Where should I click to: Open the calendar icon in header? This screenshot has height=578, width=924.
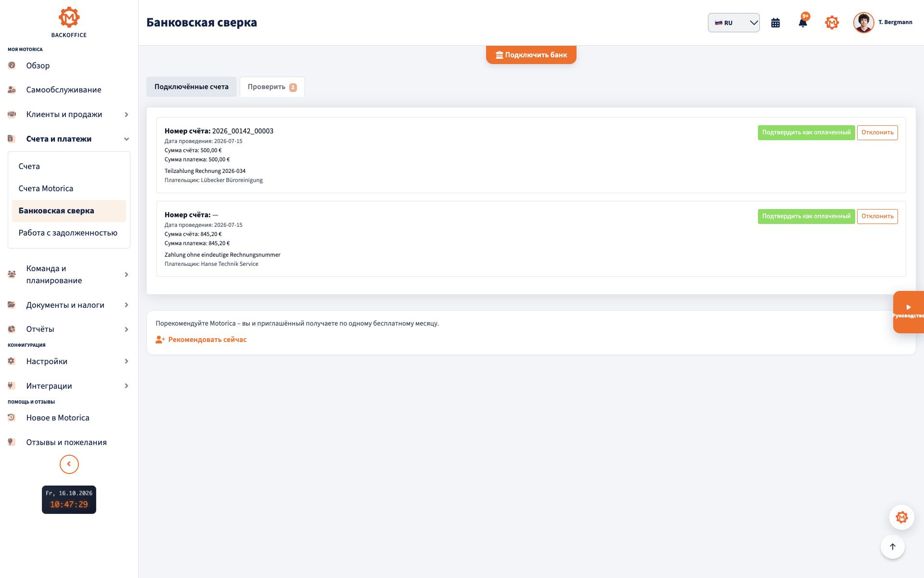pos(775,23)
